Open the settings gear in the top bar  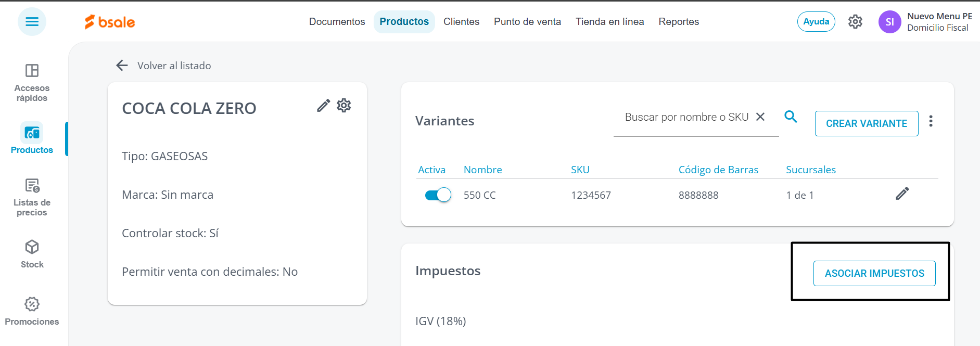pyautogui.click(x=855, y=22)
